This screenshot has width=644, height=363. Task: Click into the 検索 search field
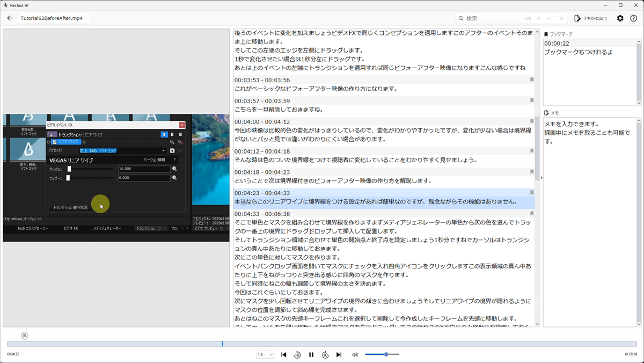coord(491,18)
